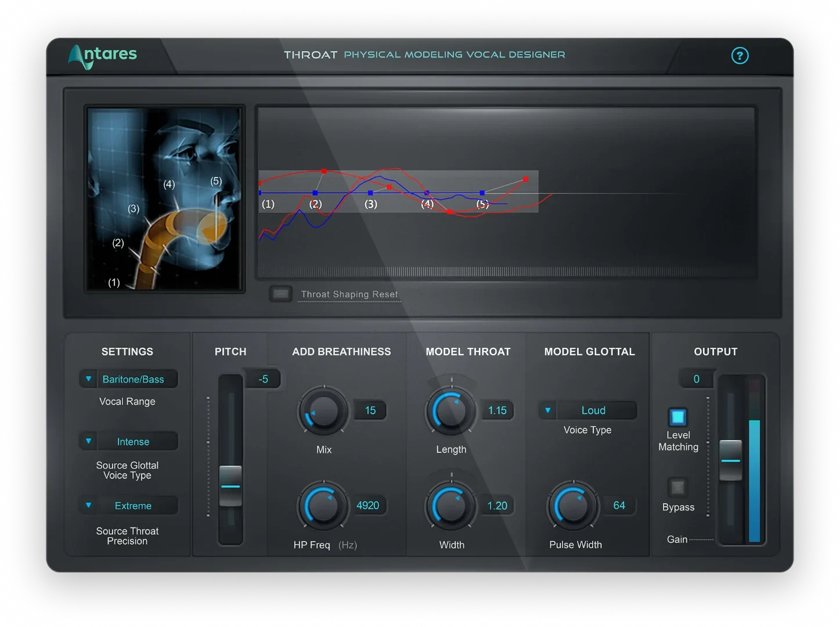Select the Loud voice type field
Screen dimensions: 840x627
point(596,410)
